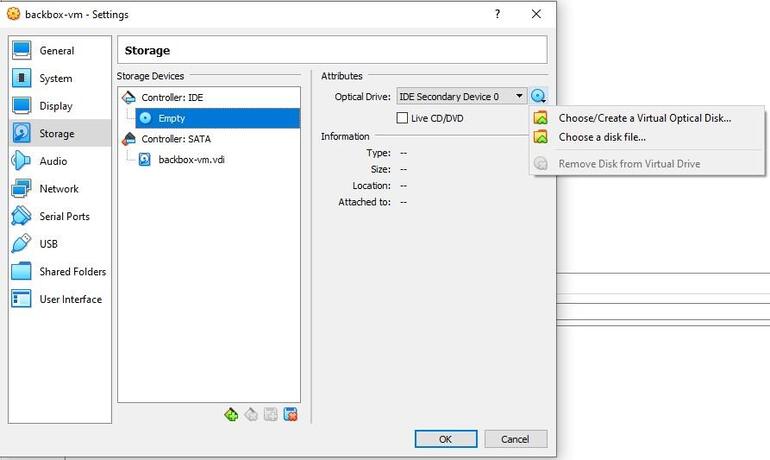Select the Storage disk icon in sidebar
The image size is (770, 460).
click(x=22, y=133)
